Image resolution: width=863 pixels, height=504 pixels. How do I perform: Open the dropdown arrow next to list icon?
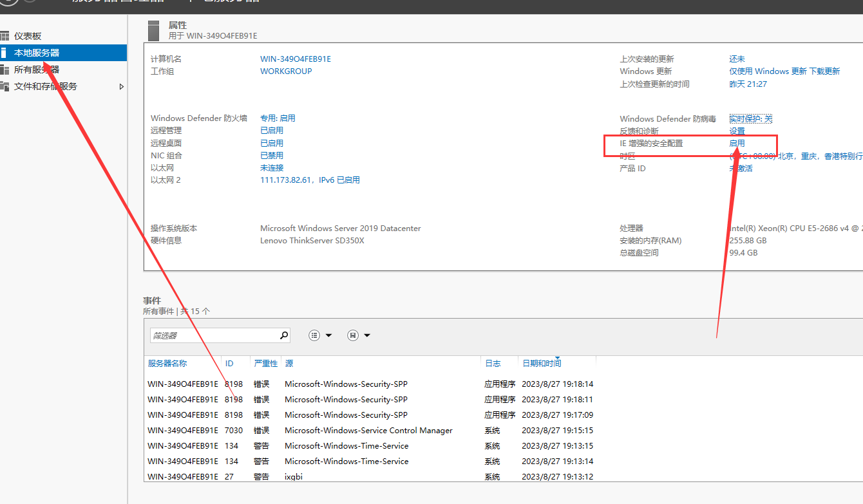pyautogui.click(x=328, y=335)
